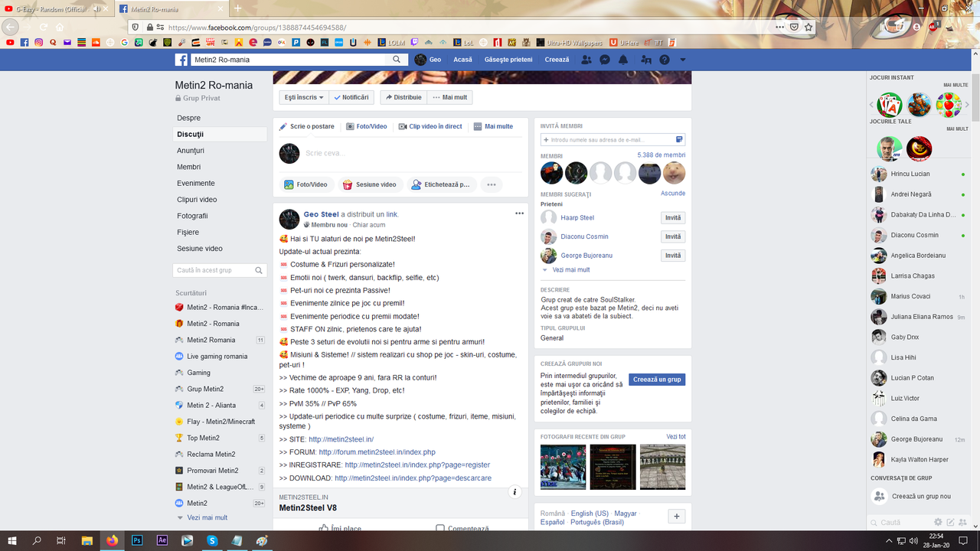Click the 'Caută în acest grup' search box
980x551 pixels.
(x=220, y=270)
